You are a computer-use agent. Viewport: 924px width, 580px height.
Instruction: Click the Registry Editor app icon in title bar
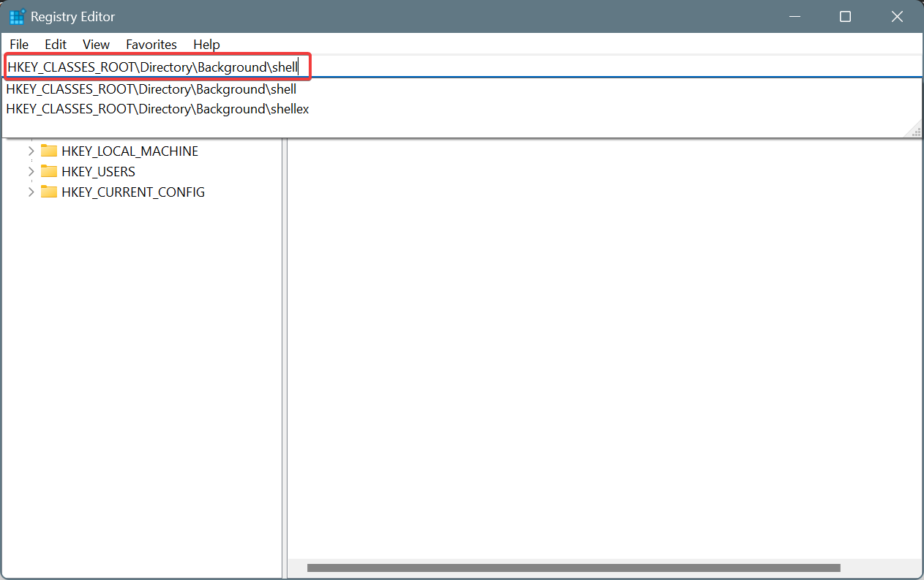pos(18,17)
